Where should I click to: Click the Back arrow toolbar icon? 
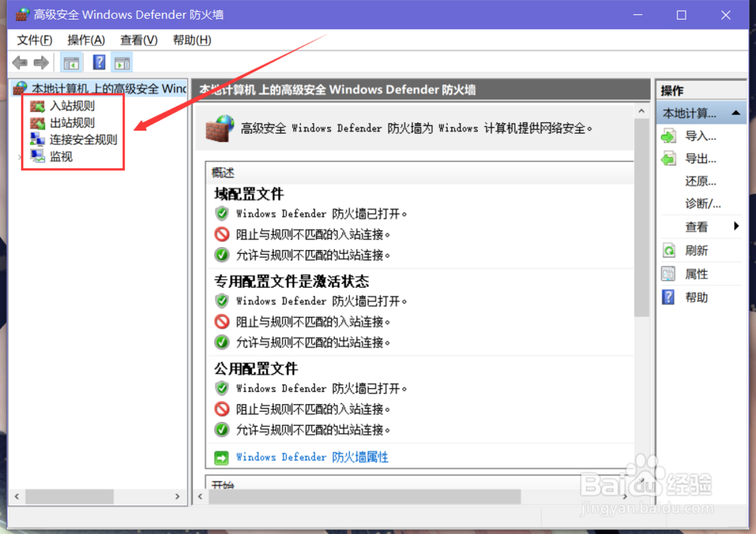(20, 63)
